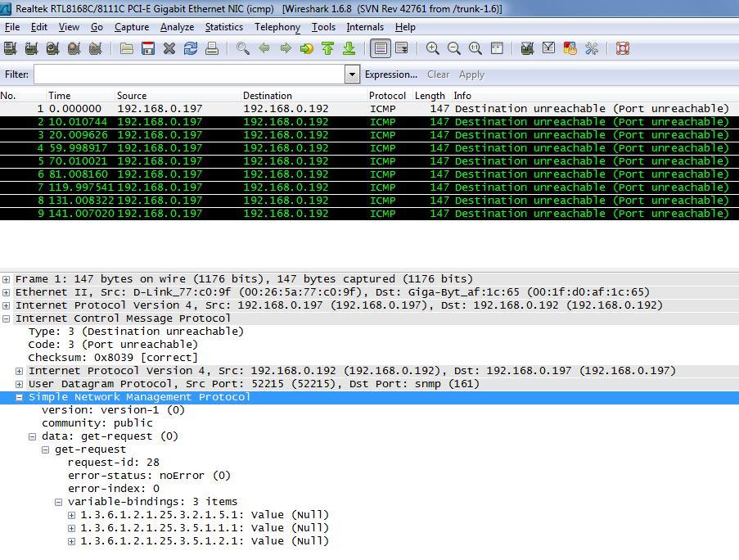Viewport: 739px width, 560px height.
Task: Collapse Internet Control Message Protocol section
Action: 6,318
